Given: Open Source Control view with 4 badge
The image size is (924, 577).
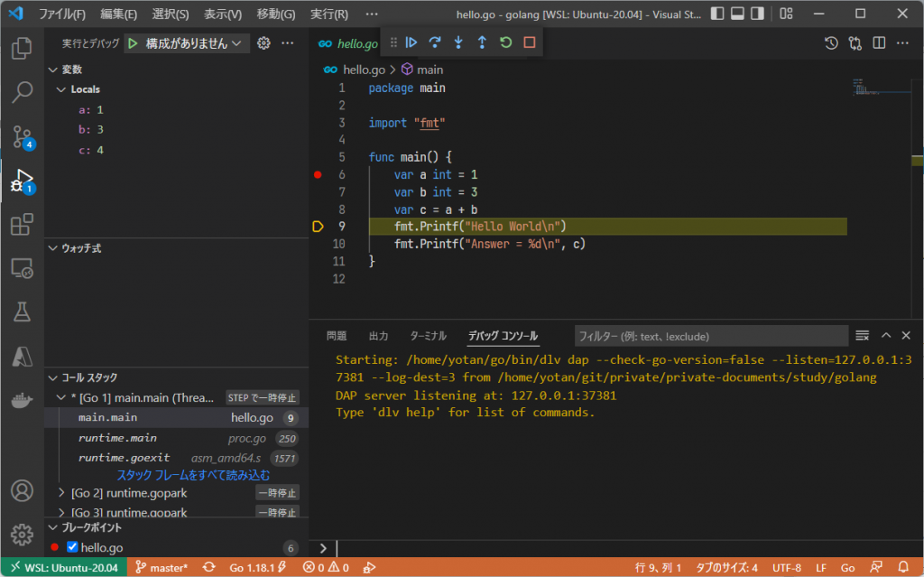Looking at the screenshot, I should [23, 136].
